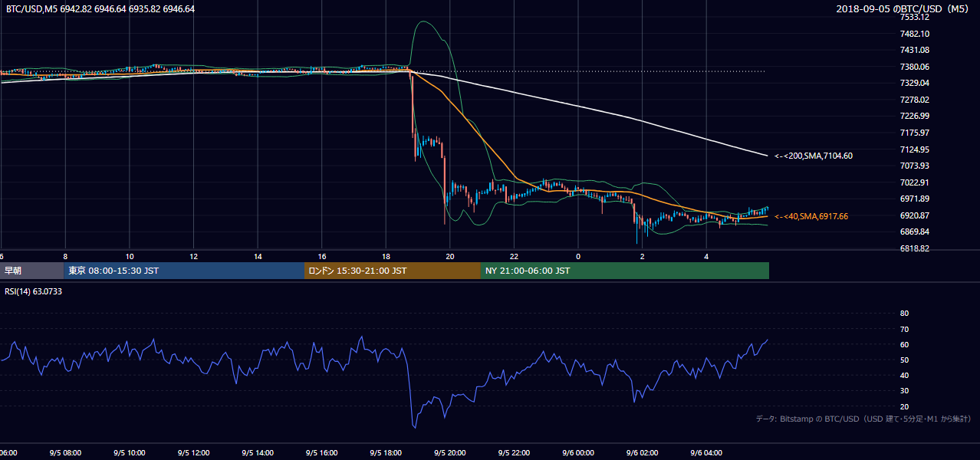Click the 9/5 12:00 time label
Image resolution: width=980 pixels, height=460 pixels.
(194, 453)
